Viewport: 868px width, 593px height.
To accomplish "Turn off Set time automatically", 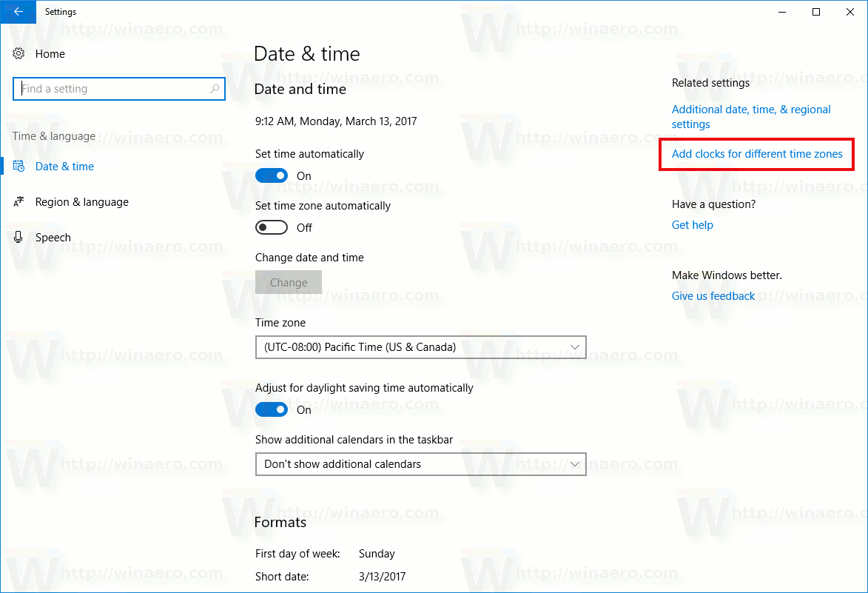I will click(272, 175).
